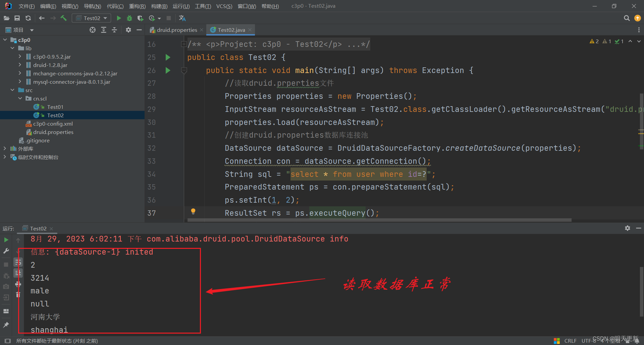Click the yellow lightbulb intention icon
644x345 pixels.
tap(193, 211)
